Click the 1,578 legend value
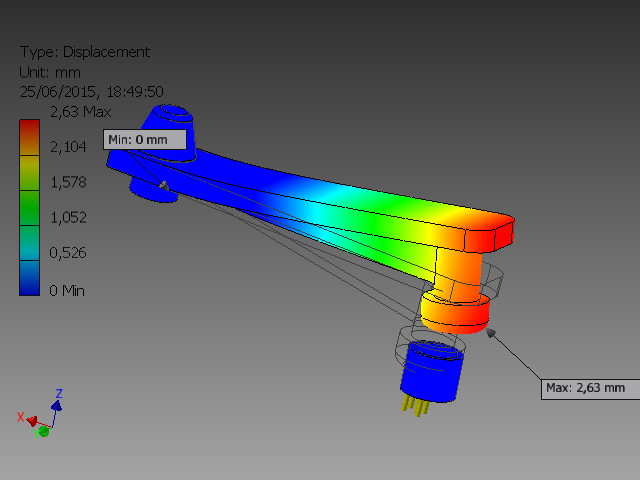The image size is (640, 480). pyautogui.click(x=68, y=182)
